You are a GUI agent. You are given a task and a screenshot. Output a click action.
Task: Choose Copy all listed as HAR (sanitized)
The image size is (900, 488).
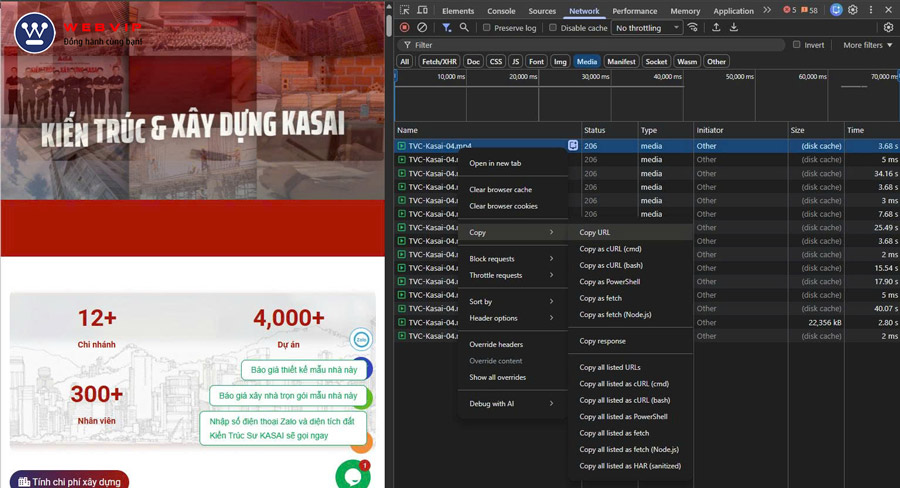631,466
